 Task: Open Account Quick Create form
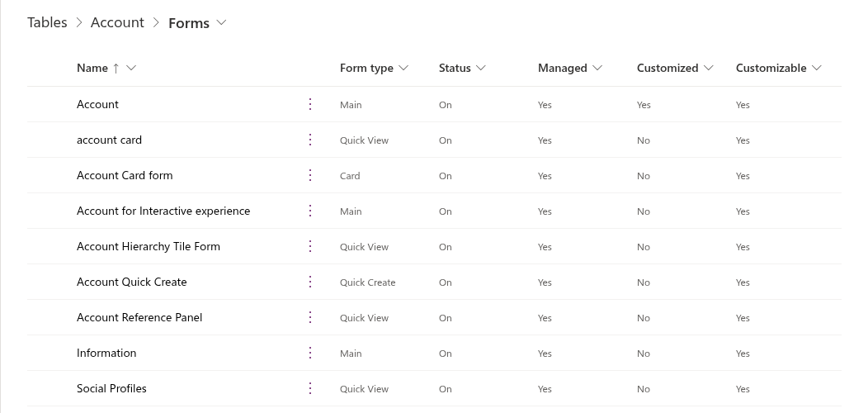coord(132,282)
